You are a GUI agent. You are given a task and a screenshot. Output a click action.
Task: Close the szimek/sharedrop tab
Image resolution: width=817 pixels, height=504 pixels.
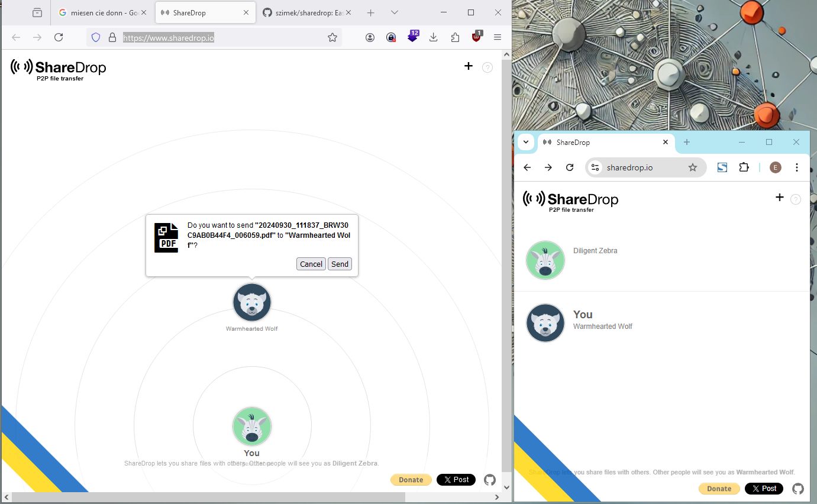(x=348, y=12)
